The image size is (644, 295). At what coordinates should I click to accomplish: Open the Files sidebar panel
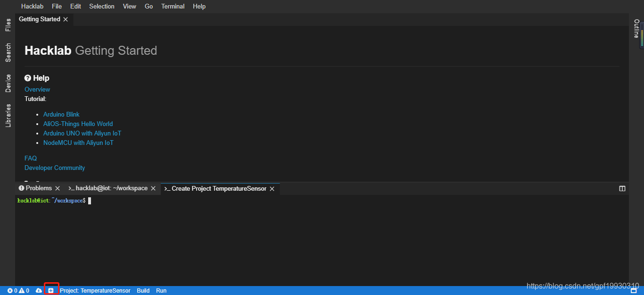point(8,25)
